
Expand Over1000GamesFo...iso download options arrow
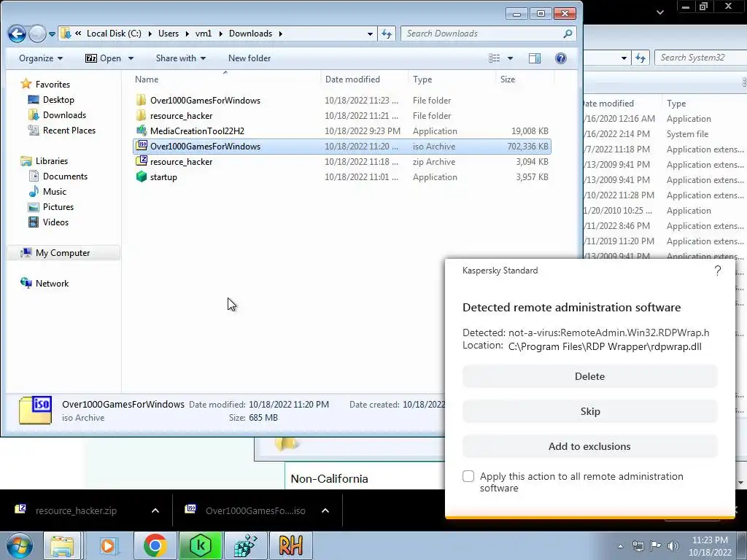pos(325,510)
